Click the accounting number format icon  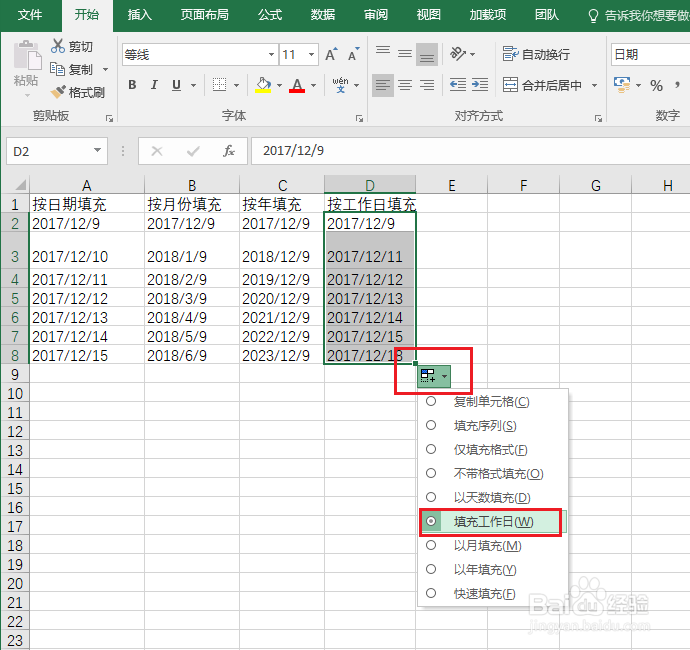click(622, 84)
